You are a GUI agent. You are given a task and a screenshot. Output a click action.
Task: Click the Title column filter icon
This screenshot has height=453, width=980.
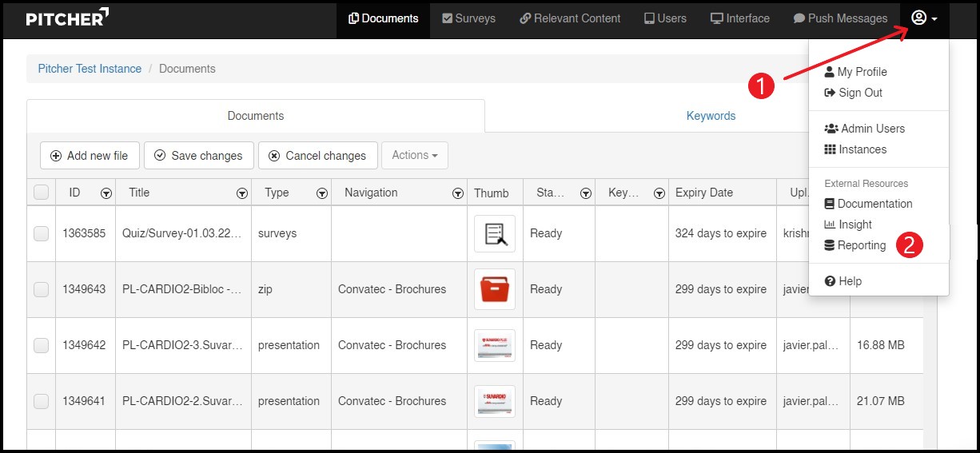click(242, 193)
